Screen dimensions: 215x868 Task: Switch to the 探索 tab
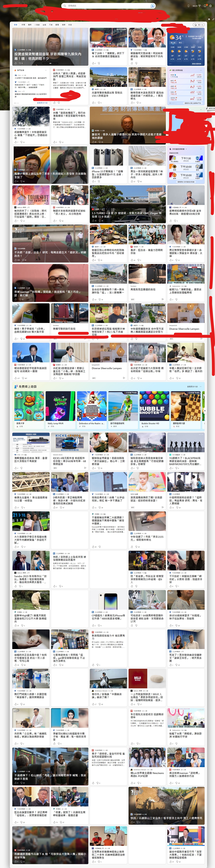click(16, 25)
